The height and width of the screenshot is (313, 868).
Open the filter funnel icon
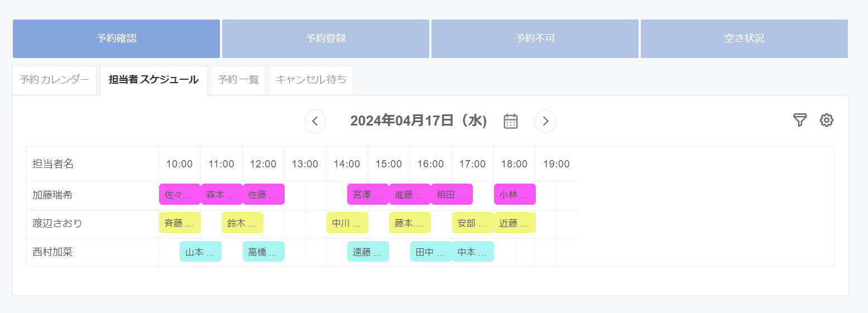pos(800,121)
